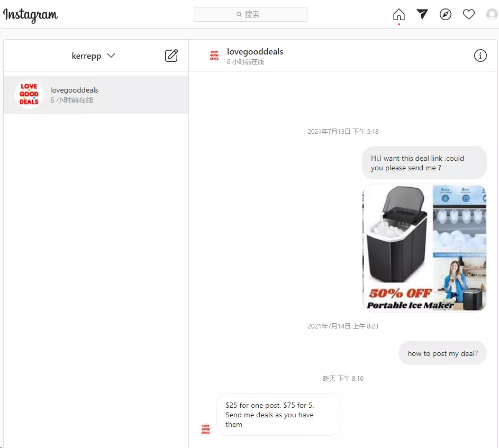This screenshot has width=499, height=448.
Task: Open the Direct messages paper plane icon
Action: [422, 14]
